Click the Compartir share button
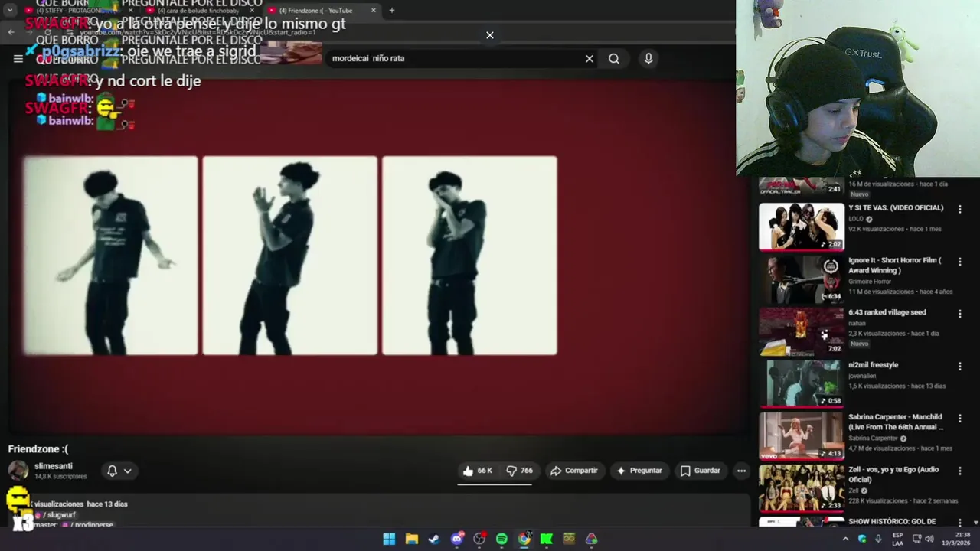Screen dimensions: 980x551 point(573,471)
